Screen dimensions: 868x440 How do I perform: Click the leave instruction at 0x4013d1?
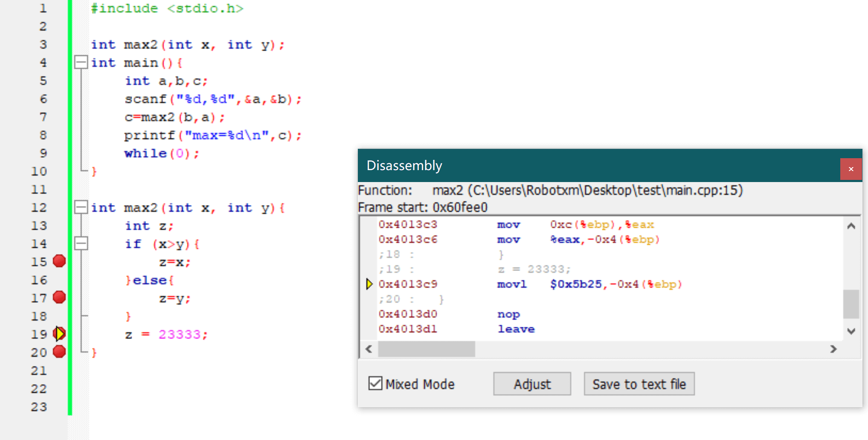[516, 329]
